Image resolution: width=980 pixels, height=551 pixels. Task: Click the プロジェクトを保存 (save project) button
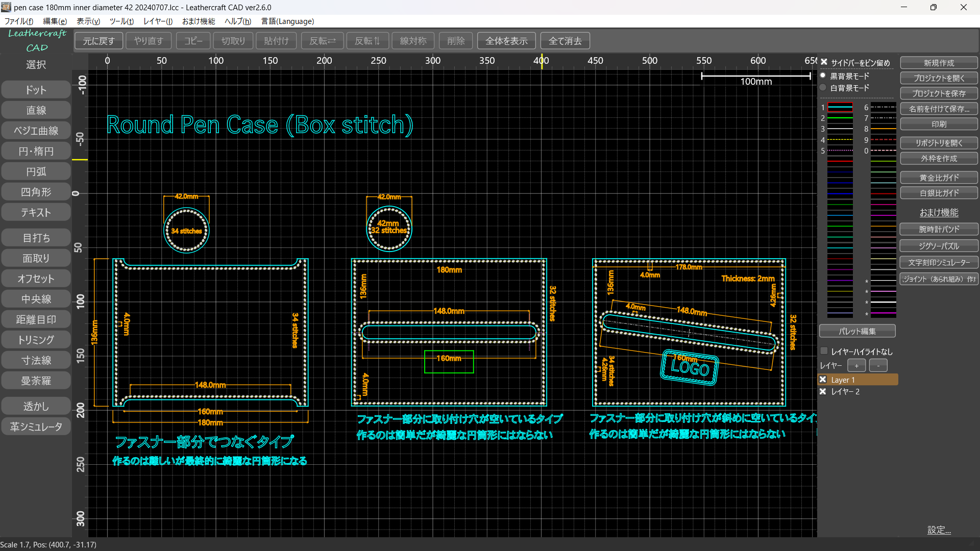pyautogui.click(x=939, y=93)
